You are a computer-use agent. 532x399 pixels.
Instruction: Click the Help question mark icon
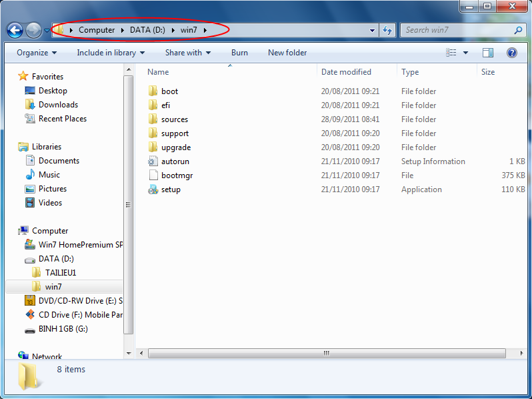511,53
